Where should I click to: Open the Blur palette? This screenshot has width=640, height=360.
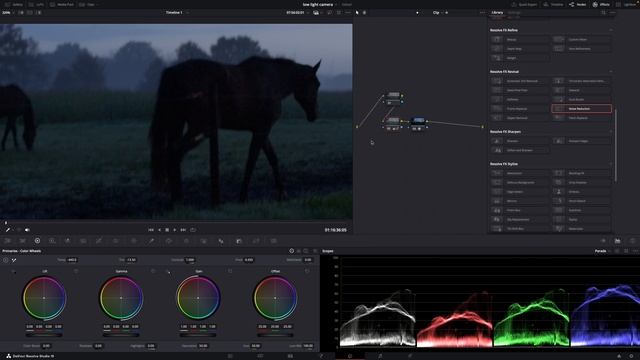coord(221,241)
